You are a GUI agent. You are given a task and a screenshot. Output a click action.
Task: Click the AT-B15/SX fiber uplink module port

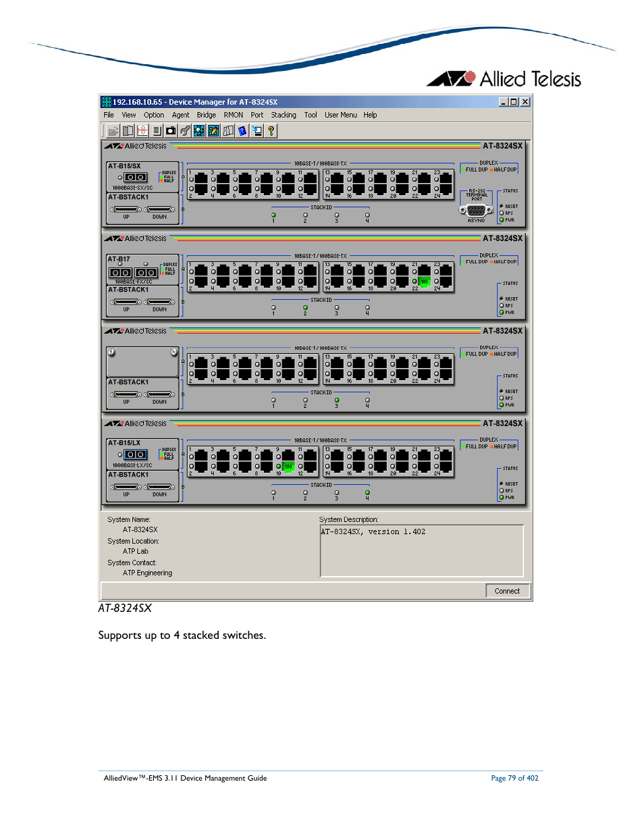136,177
